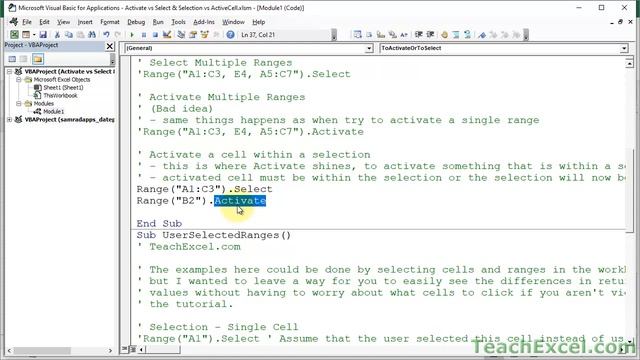Open the ToActivateOrToSelect procedure dropdown

point(624,48)
